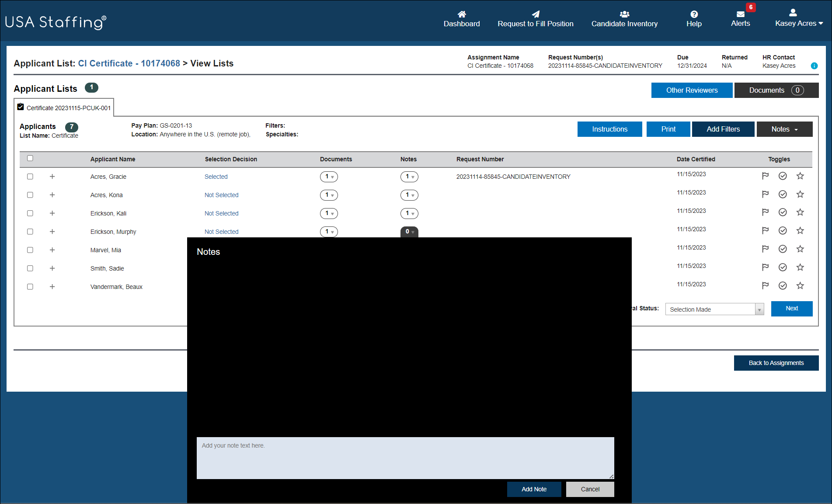Toggle the flag for Vandermark, Beaux
The image size is (832, 504).
(765, 285)
